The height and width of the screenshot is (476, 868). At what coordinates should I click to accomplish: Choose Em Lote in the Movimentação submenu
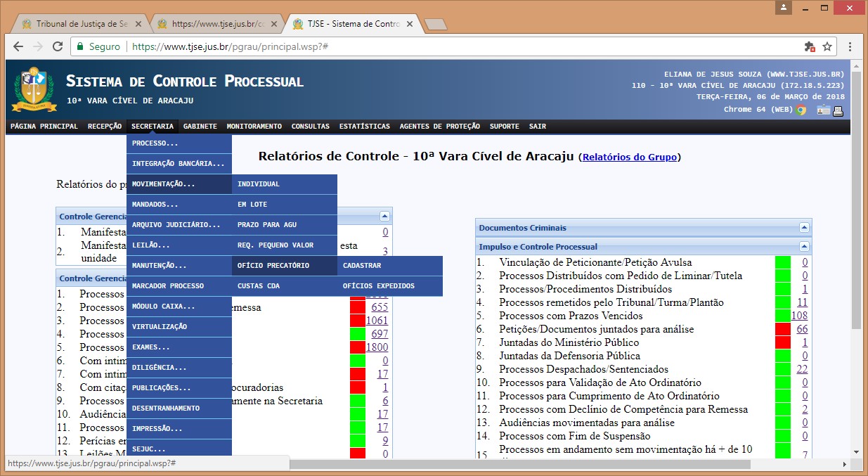tap(252, 205)
